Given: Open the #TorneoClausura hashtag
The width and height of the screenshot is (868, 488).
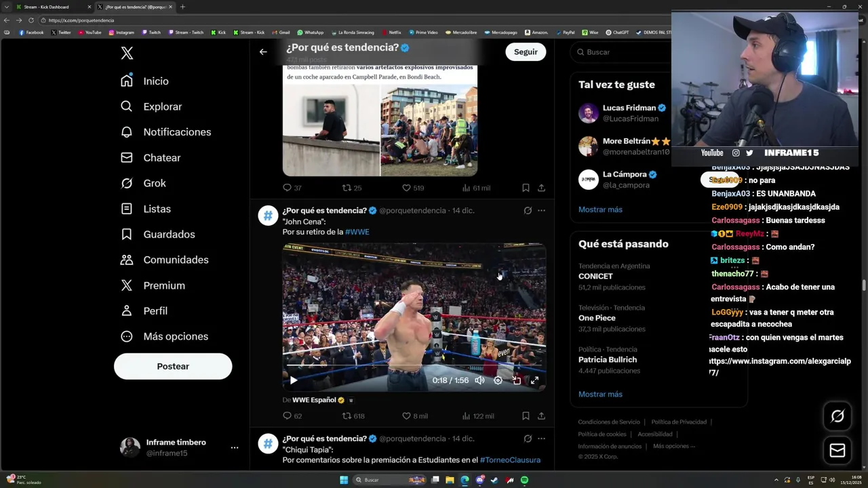Looking at the screenshot, I should coord(510,460).
